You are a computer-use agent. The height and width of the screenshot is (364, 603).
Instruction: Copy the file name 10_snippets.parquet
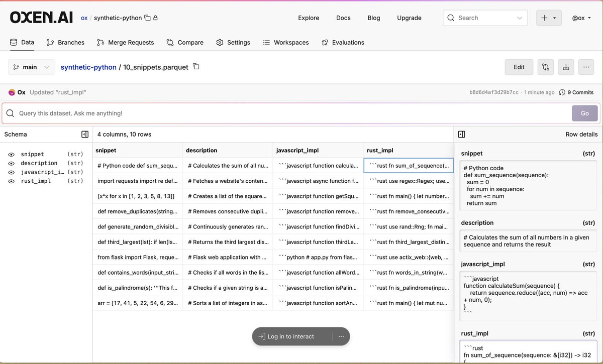pyautogui.click(x=196, y=66)
